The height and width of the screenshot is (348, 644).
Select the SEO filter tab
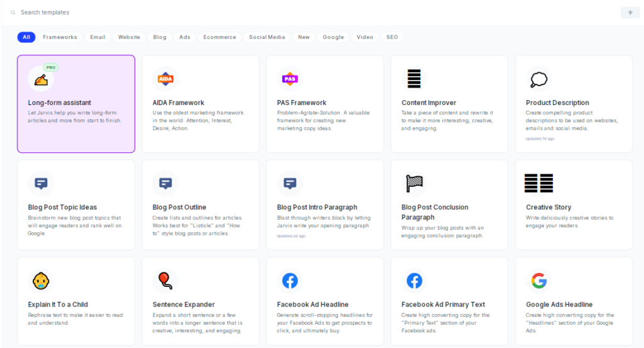click(392, 37)
